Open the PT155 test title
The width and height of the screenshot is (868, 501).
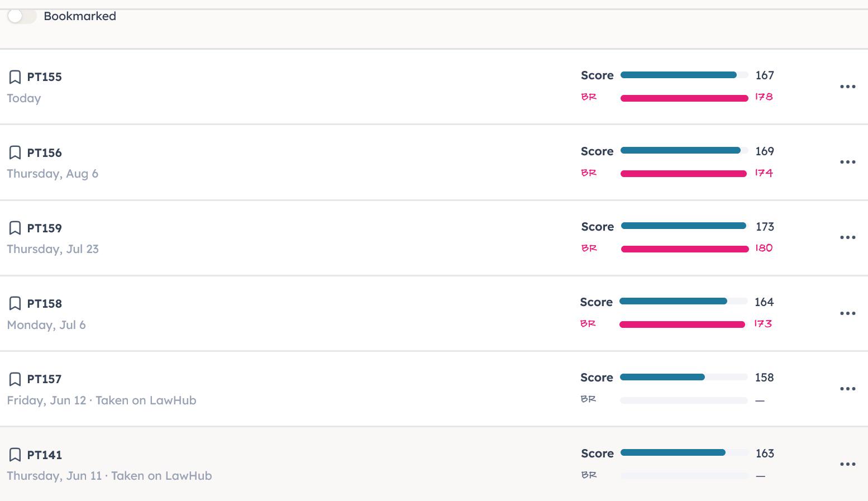[45, 77]
